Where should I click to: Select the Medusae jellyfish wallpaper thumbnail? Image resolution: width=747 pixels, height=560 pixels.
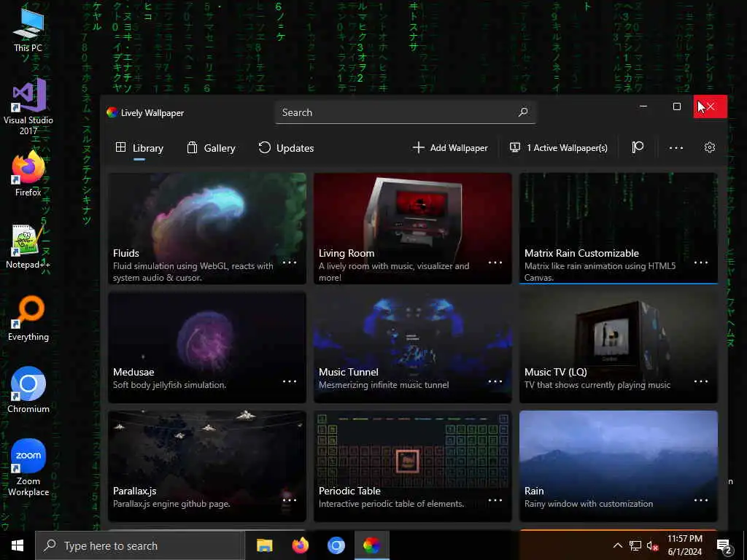click(x=207, y=348)
